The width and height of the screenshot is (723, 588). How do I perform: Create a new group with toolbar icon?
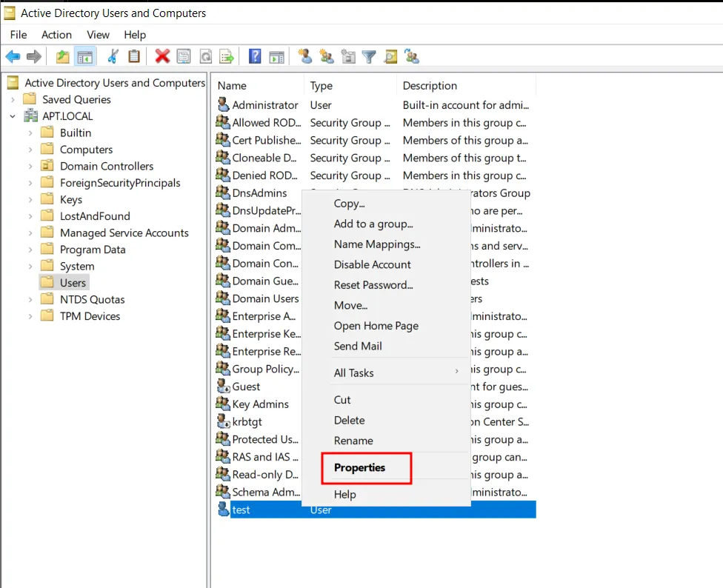(x=327, y=57)
